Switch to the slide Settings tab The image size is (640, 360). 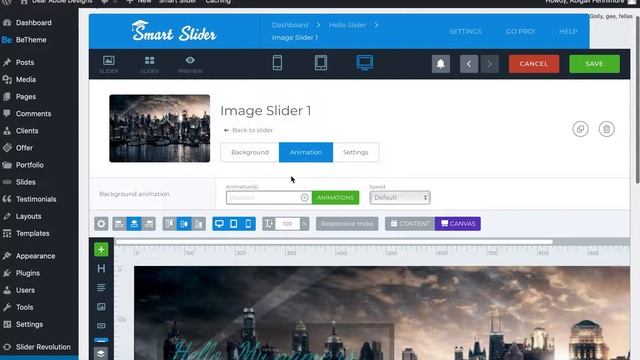356,152
